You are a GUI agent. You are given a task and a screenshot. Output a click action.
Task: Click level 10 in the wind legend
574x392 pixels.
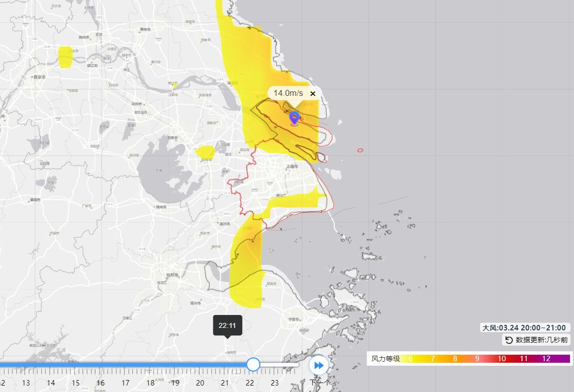pyautogui.click(x=501, y=359)
